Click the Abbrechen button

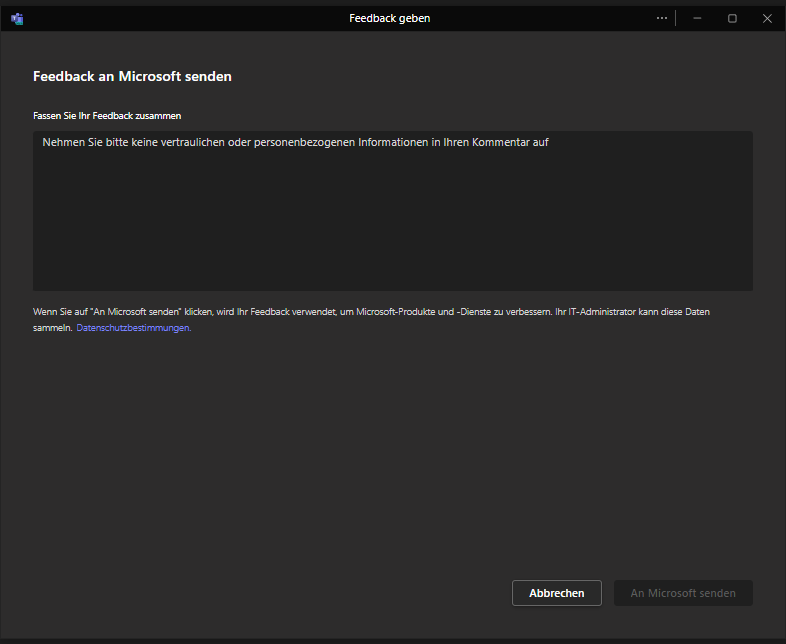556,593
